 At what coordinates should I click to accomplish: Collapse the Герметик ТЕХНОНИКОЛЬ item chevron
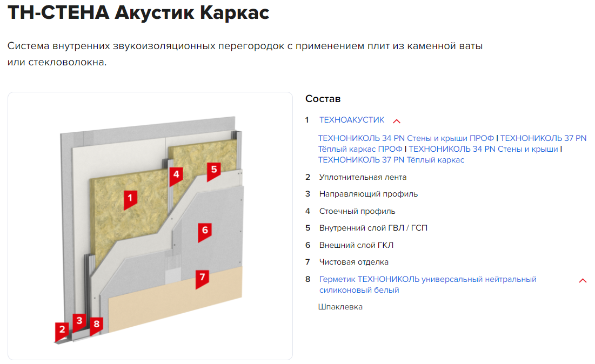[583, 281]
